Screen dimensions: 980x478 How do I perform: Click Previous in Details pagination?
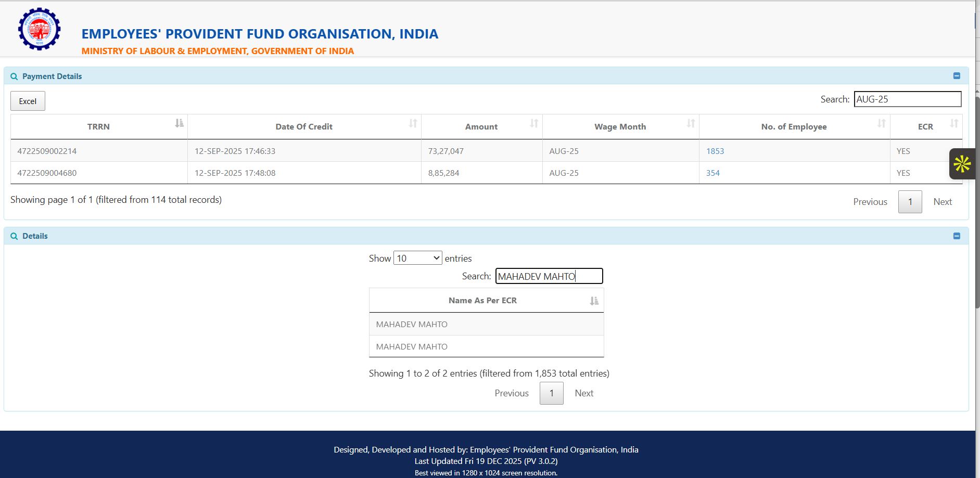pos(511,393)
